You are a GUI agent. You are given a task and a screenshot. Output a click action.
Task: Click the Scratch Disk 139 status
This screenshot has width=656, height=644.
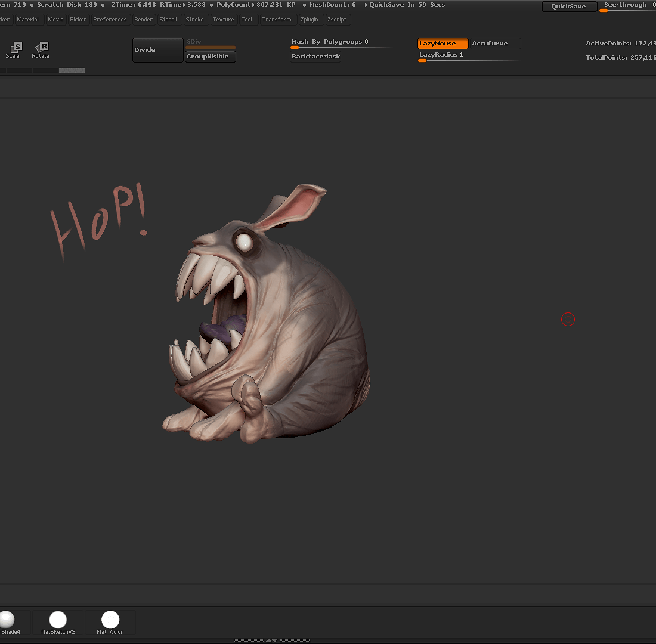tap(67, 5)
